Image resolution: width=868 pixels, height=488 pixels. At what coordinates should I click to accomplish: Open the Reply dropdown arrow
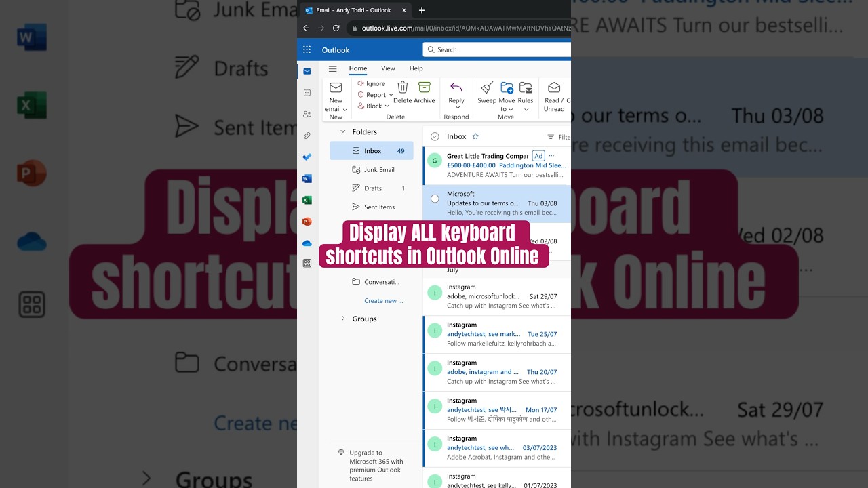[x=456, y=108]
